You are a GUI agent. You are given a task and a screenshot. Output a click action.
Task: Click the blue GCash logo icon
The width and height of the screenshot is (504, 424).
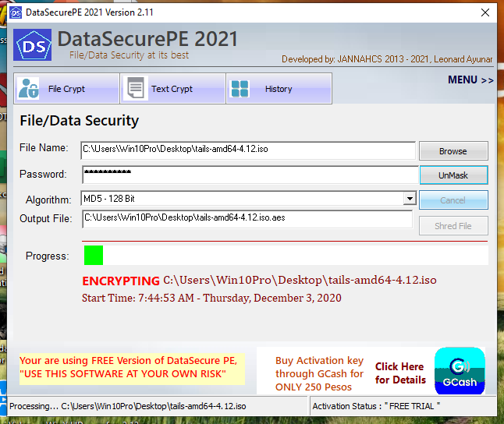pos(460,371)
